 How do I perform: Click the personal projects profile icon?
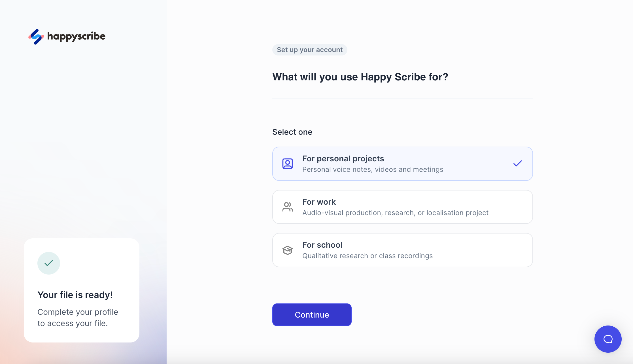[287, 164]
